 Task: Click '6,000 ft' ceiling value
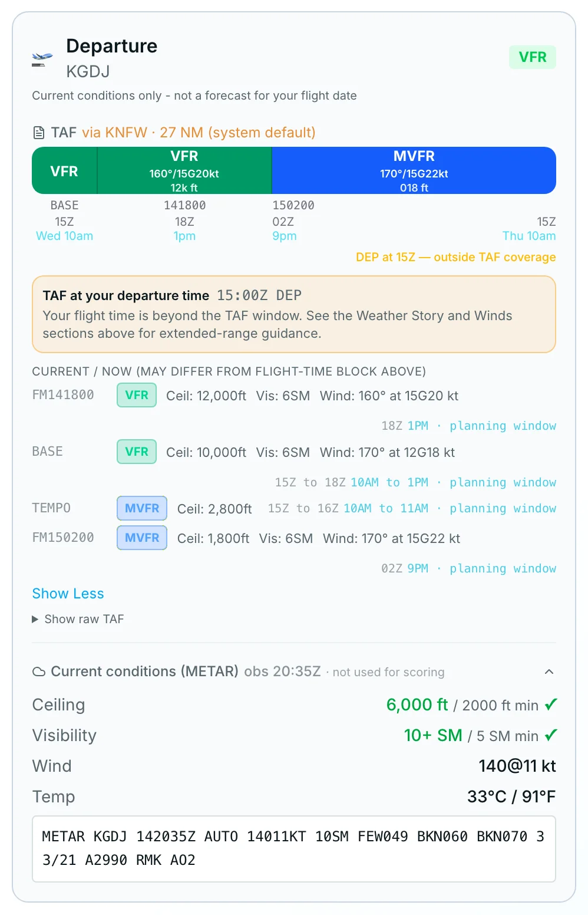417,705
